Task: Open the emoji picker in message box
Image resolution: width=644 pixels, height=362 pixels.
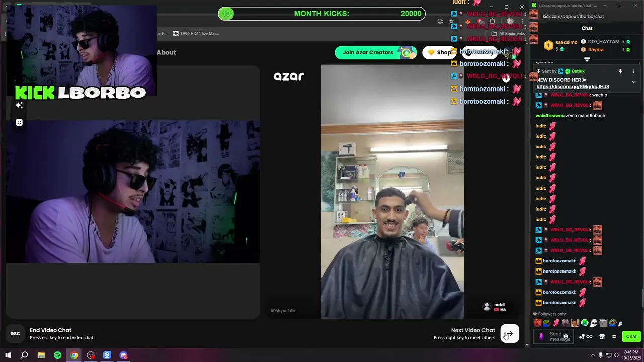Action: coord(566,337)
